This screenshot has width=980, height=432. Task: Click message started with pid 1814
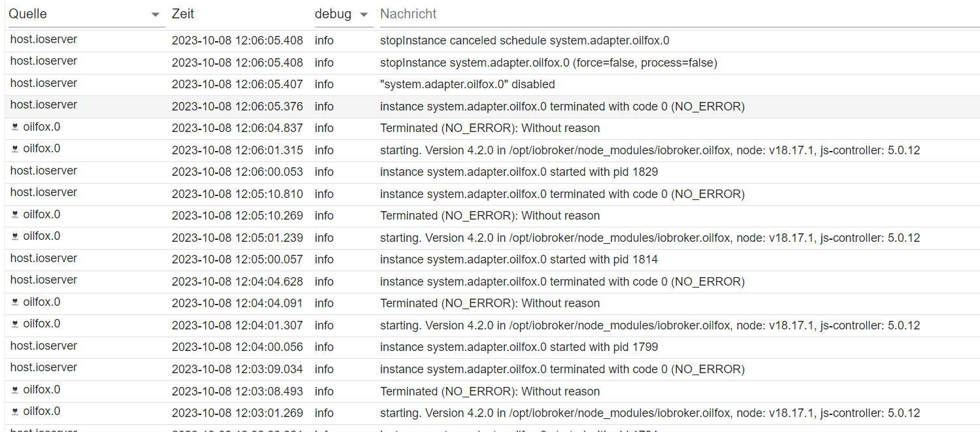[x=519, y=259]
